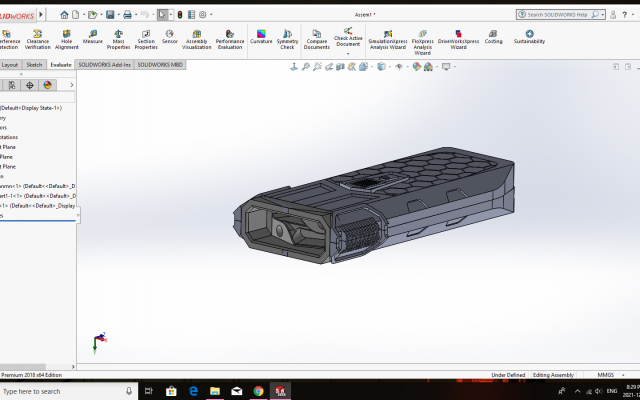Expand the Print dropdown arrow
The height and width of the screenshot is (400, 640).
click(x=136, y=15)
